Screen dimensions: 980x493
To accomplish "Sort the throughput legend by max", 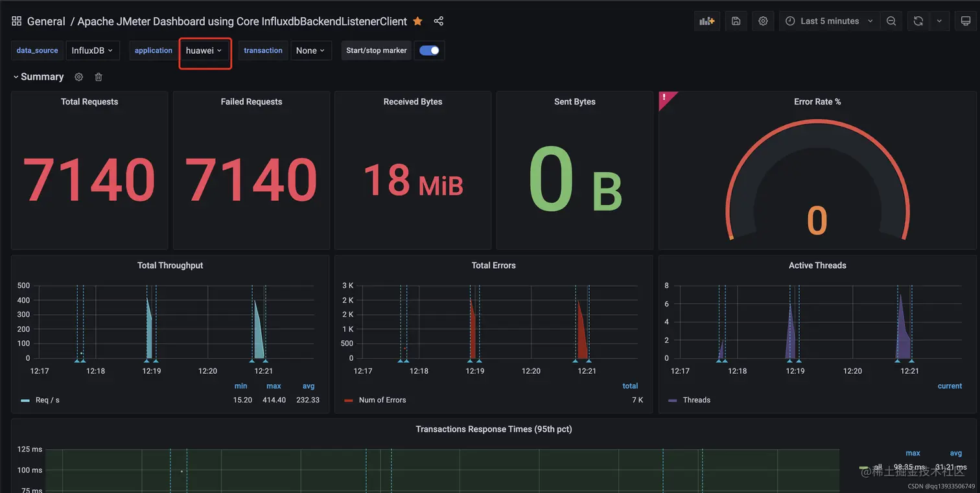I will tap(274, 386).
